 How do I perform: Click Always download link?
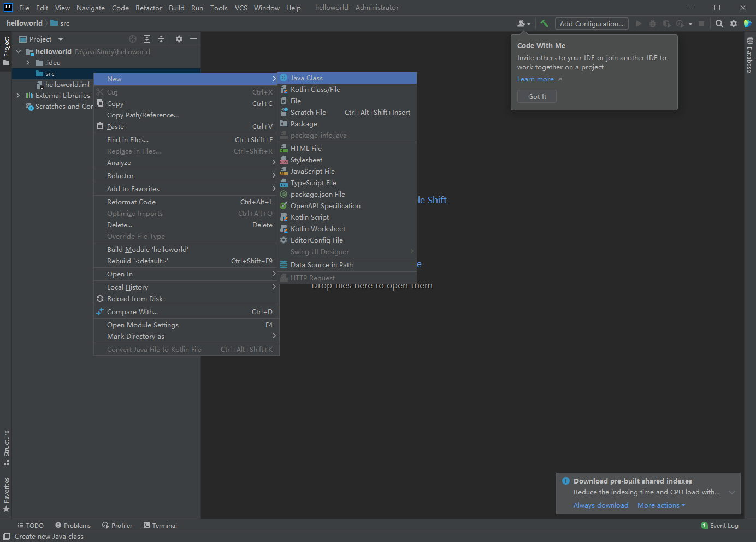pos(601,505)
